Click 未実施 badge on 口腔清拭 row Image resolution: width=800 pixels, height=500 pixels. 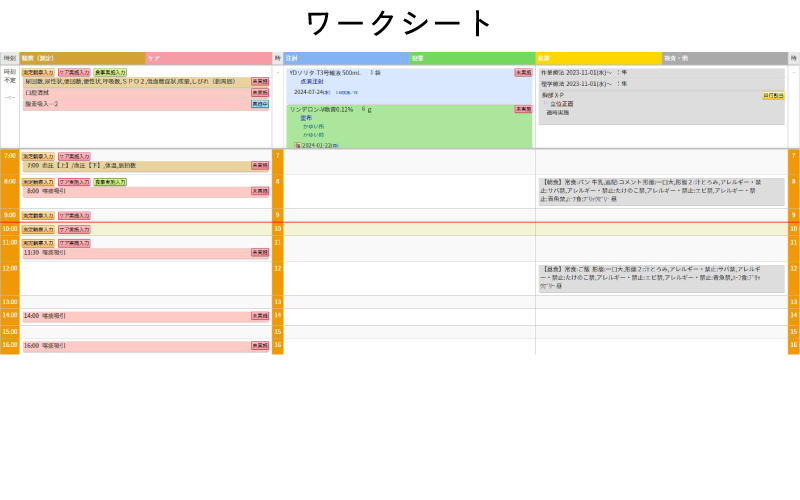(x=259, y=93)
